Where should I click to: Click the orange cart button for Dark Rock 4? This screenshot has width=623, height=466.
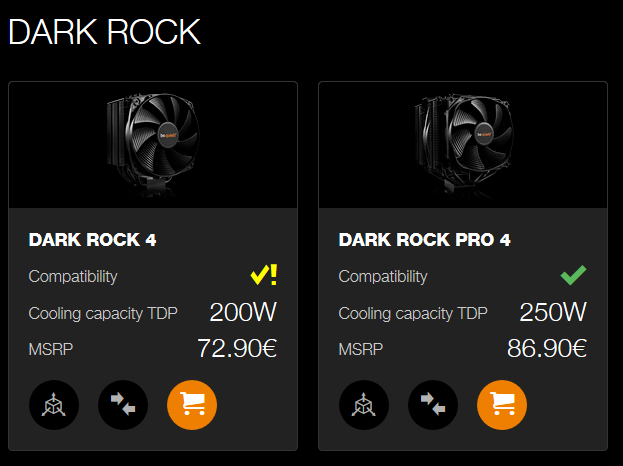[x=192, y=405]
